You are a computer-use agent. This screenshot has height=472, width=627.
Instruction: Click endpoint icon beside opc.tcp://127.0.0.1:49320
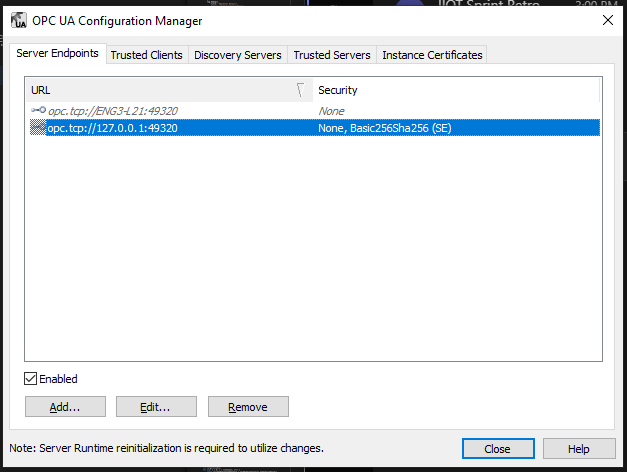pos(38,128)
